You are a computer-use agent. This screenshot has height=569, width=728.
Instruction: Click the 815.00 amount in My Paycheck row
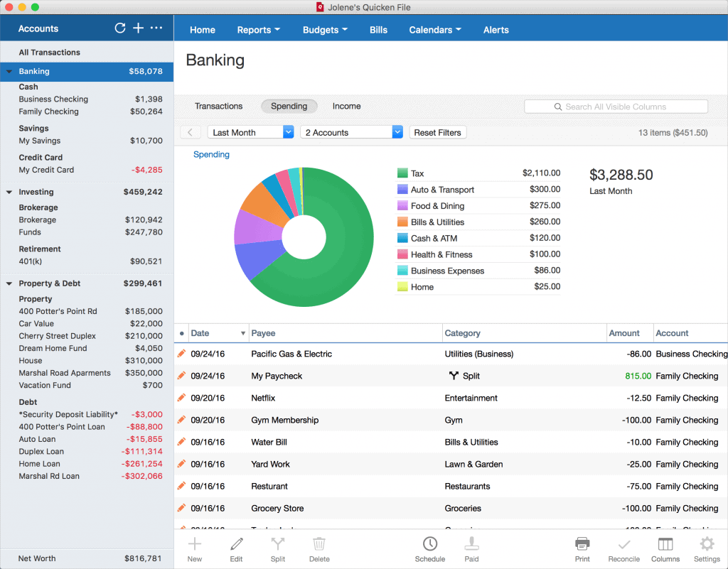point(638,376)
